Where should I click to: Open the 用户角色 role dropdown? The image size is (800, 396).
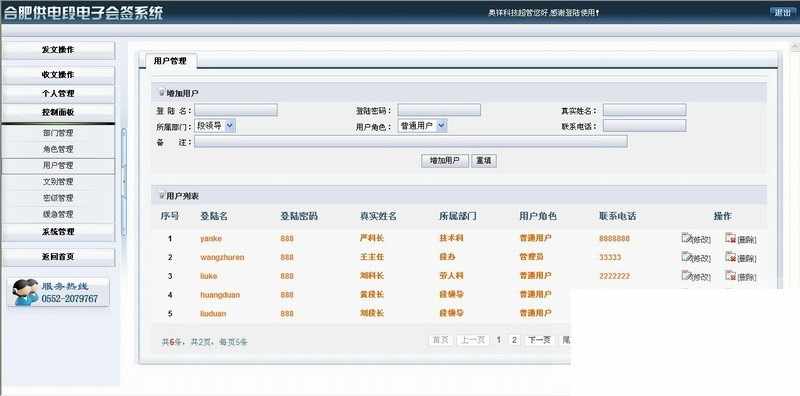tap(422, 126)
